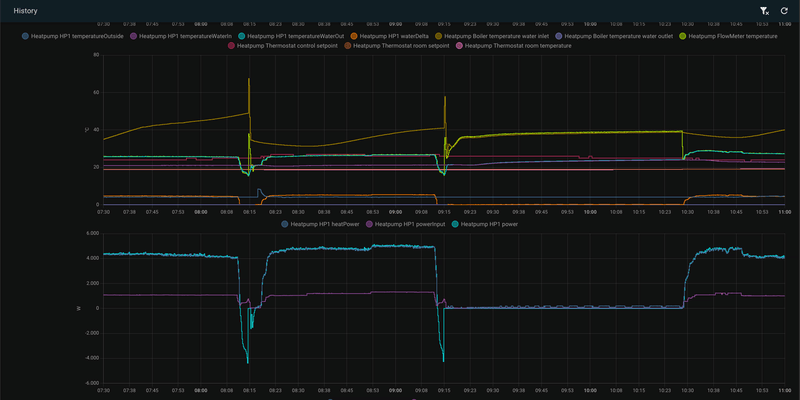Toggle Heatpump HP1 temperatureOutside series

pyautogui.click(x=78, y=36)
